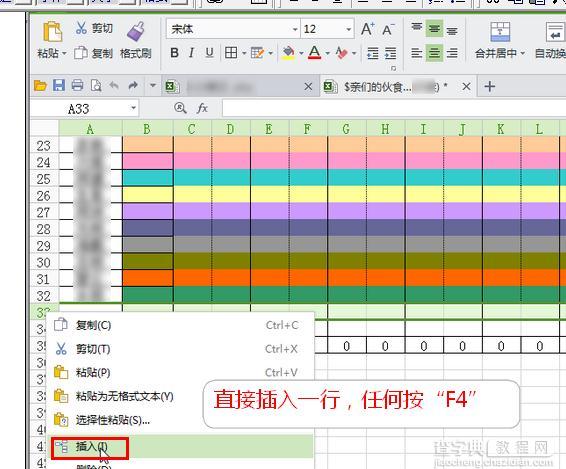Toggle center horizontal alignment
Screen dimensions: 566x469
[434, 53]
